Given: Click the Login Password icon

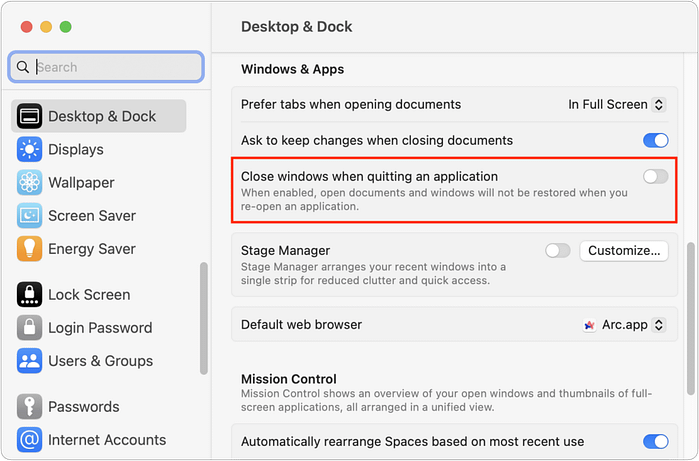Looking at the screenshot, I should point(30,328).
